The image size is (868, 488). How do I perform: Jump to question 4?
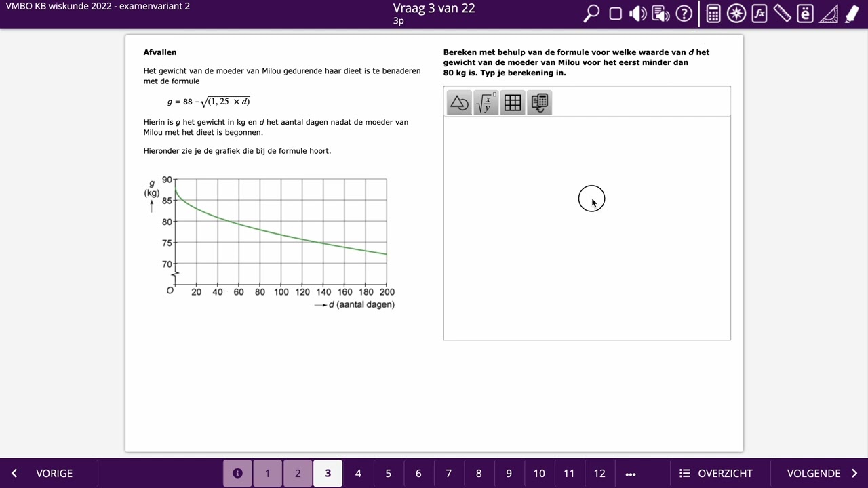pos(358,473)
